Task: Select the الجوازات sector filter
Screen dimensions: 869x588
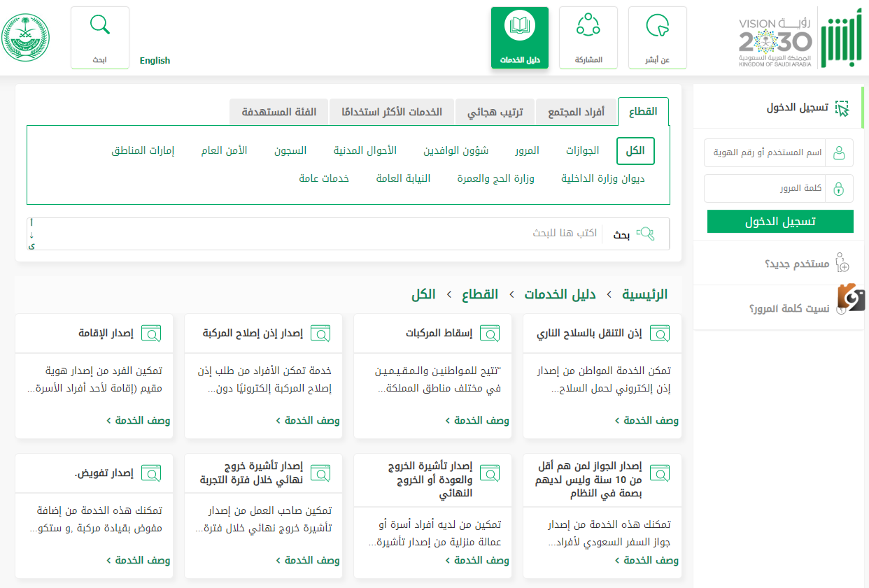Action: click(582, 151)
